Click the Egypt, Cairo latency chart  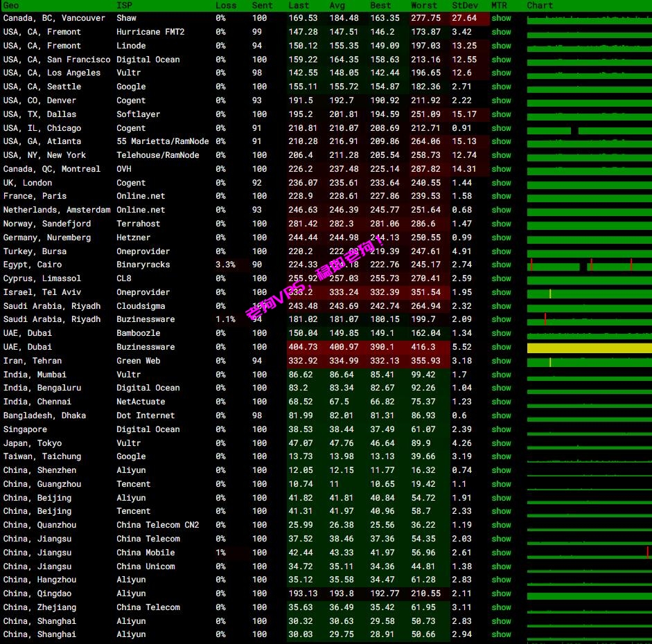pos(589,265)
